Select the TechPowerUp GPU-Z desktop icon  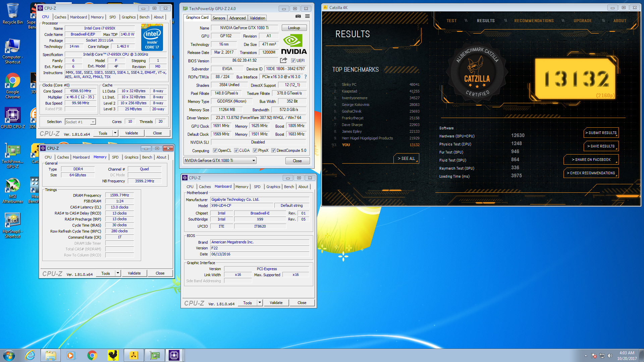point(12,156)
